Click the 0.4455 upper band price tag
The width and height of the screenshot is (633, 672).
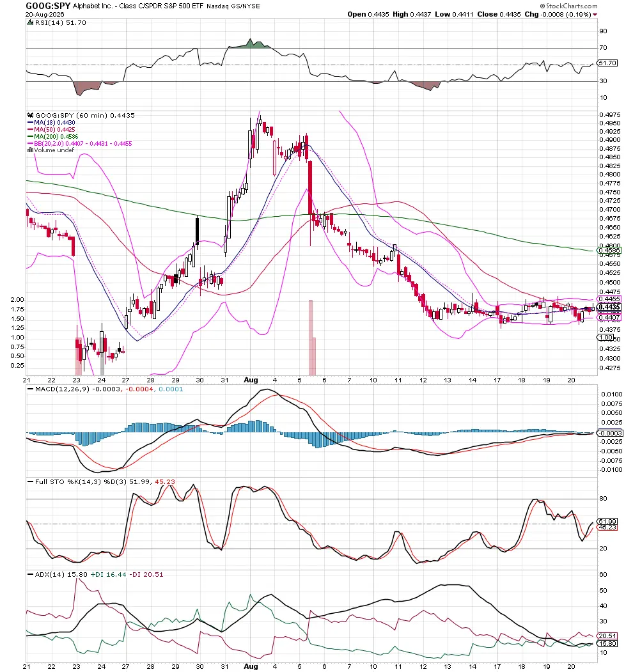(609, 299)
